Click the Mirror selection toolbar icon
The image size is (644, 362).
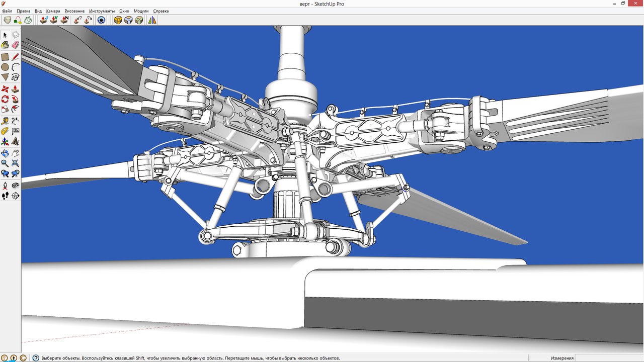[x=152, y=20]
